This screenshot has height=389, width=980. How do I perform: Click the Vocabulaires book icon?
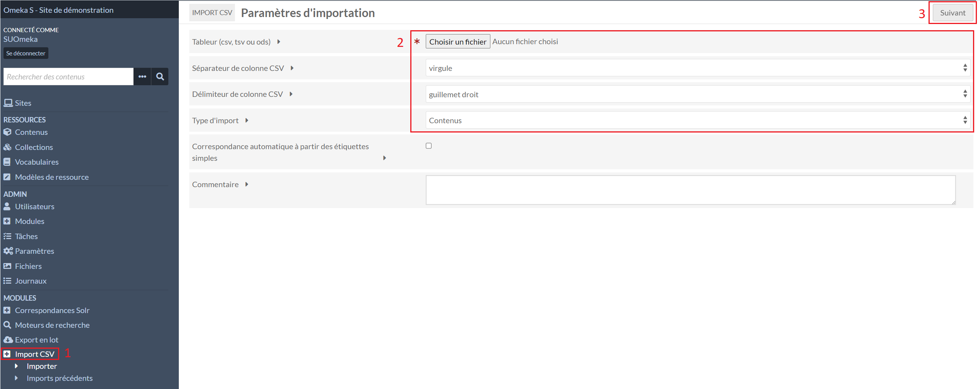pos(8,162)
